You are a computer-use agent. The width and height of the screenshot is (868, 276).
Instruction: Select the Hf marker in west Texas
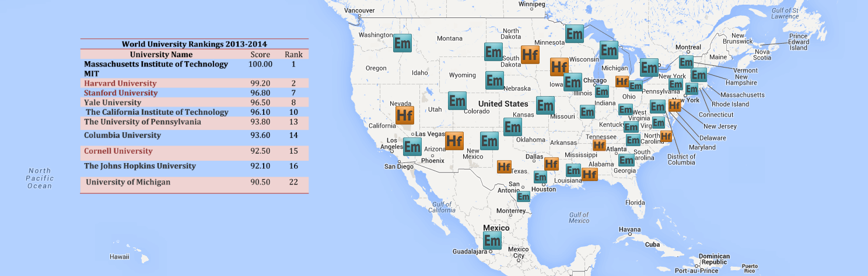pyautogui.click(x=504, y=167)
